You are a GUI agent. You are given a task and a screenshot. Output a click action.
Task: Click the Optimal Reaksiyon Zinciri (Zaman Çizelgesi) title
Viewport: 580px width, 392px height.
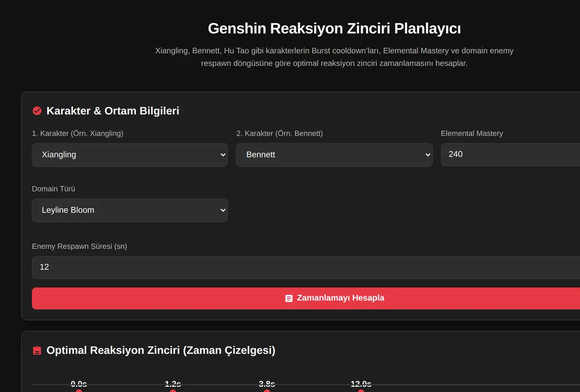click(x=161, y=350)
